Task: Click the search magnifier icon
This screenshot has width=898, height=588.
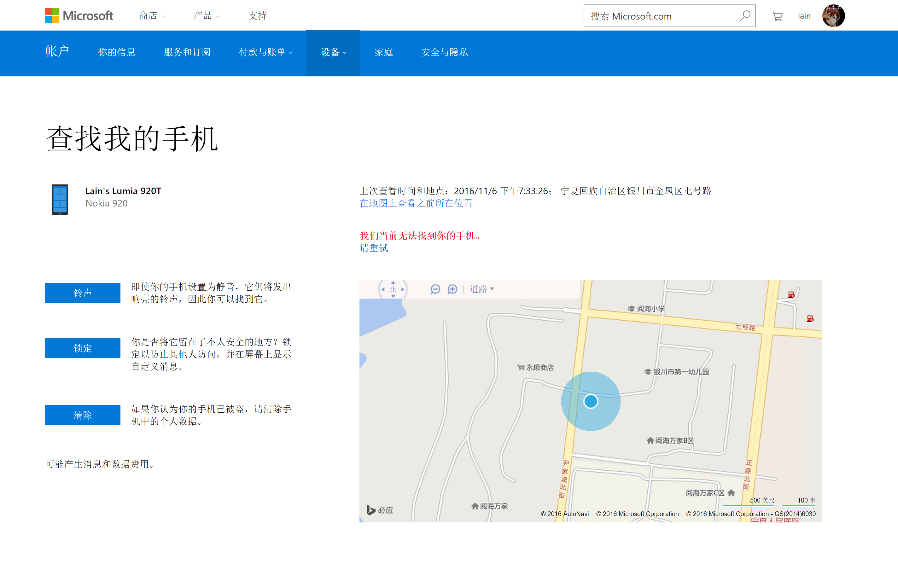Action: point(744,16)
